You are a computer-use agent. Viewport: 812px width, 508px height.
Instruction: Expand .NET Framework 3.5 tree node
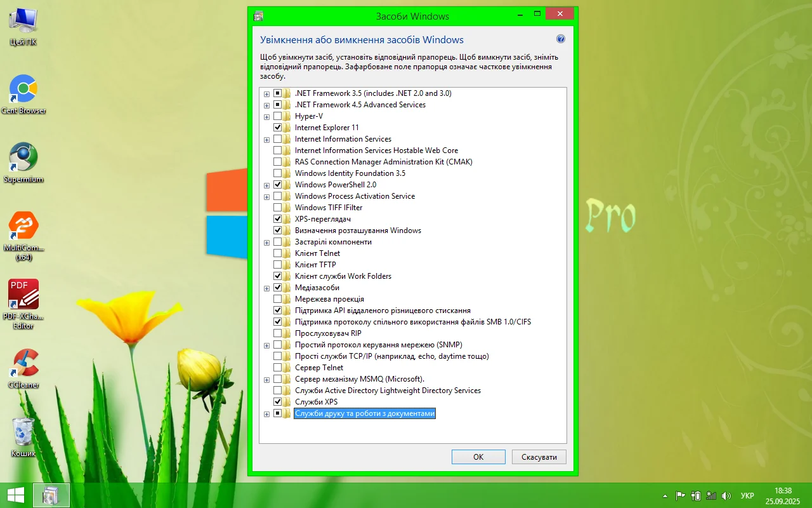tap(266, 94)
